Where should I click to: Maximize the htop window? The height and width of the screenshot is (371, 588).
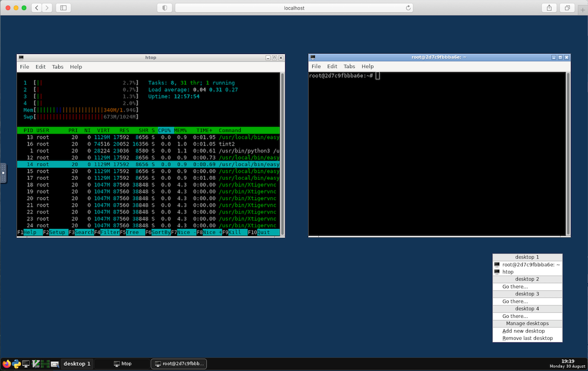tap(275, 58)
